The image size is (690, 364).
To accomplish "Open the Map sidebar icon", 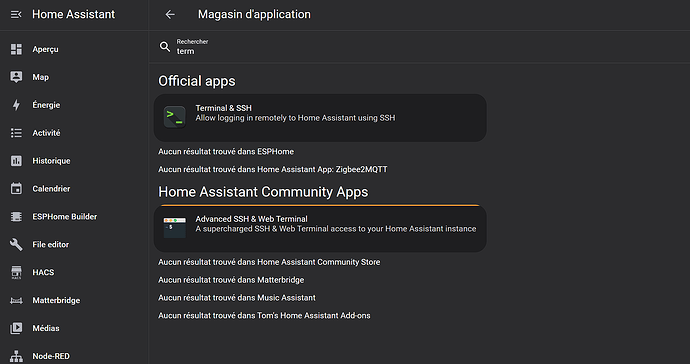I will tap(16, 77).
